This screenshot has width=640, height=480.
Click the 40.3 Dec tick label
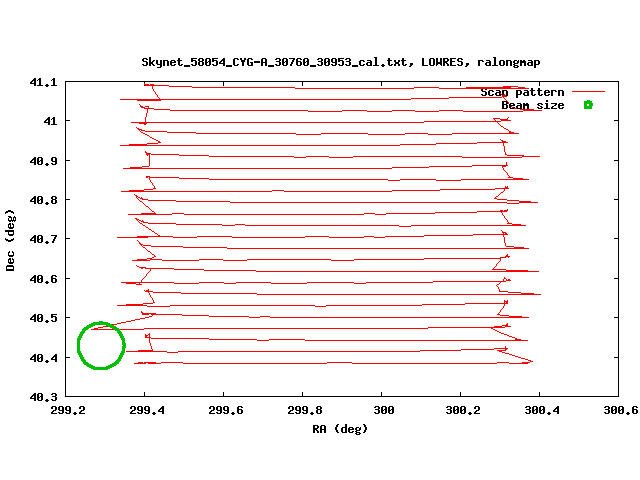43,397
